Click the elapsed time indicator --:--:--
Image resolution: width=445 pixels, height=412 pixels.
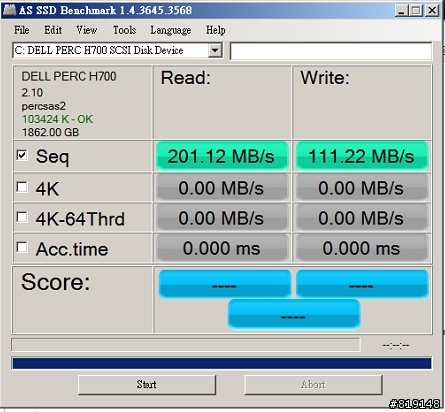coord(396,345)
